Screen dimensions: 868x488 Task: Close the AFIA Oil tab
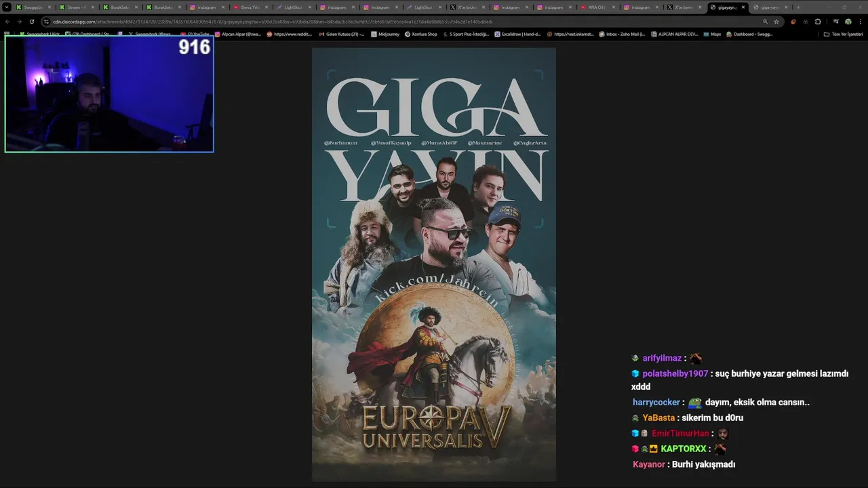(x=614, y=7)
